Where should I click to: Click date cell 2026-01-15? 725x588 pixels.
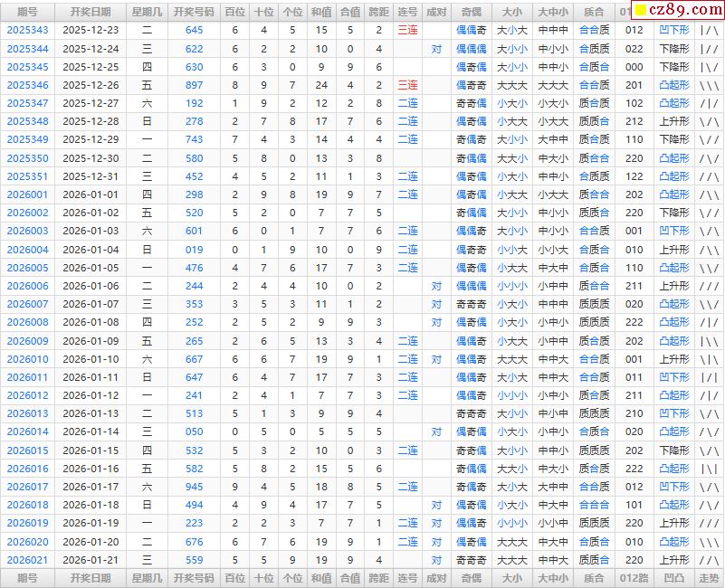[x=91, y=450]
